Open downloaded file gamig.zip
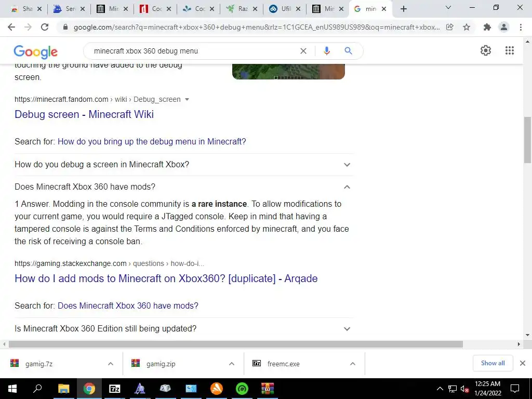This screenshot has height=399, width=532. [x=161, y=364]
